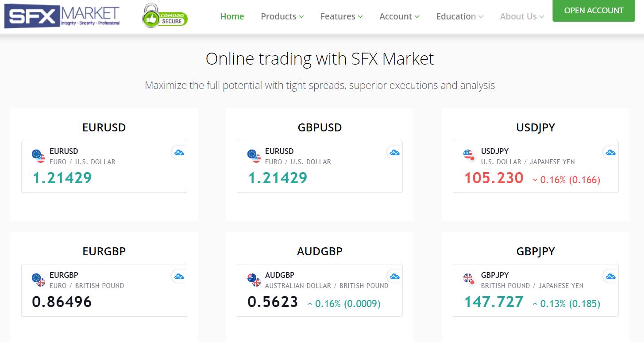
Task: Open the About Us dropdown
Action: point(521,16)
